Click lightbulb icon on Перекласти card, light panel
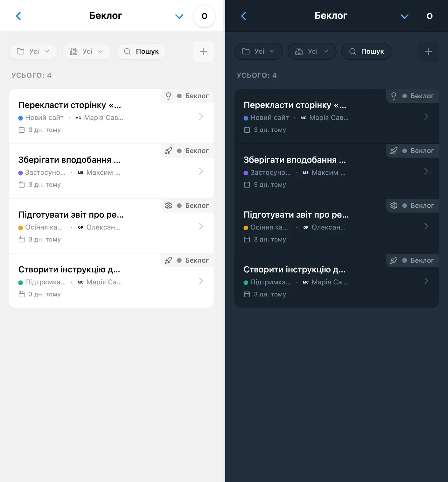448x482 pixels. click(169, 96)
